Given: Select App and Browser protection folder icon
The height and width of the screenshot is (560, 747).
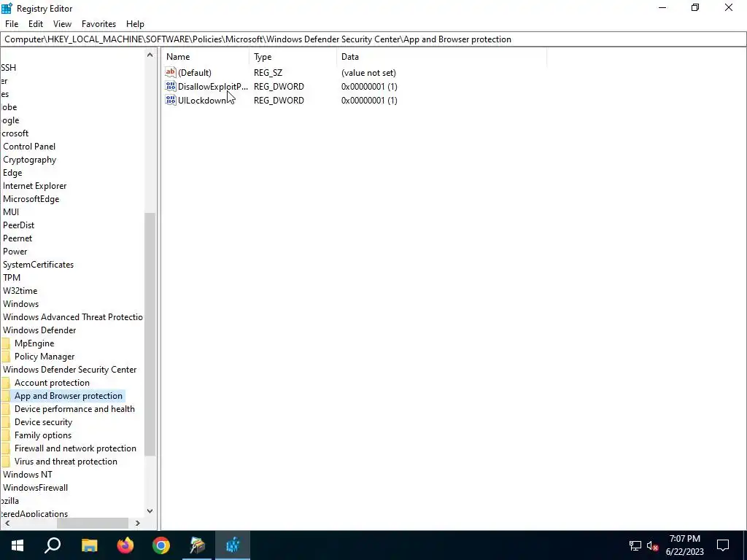Looking at the screenshot, I should 6,396.
